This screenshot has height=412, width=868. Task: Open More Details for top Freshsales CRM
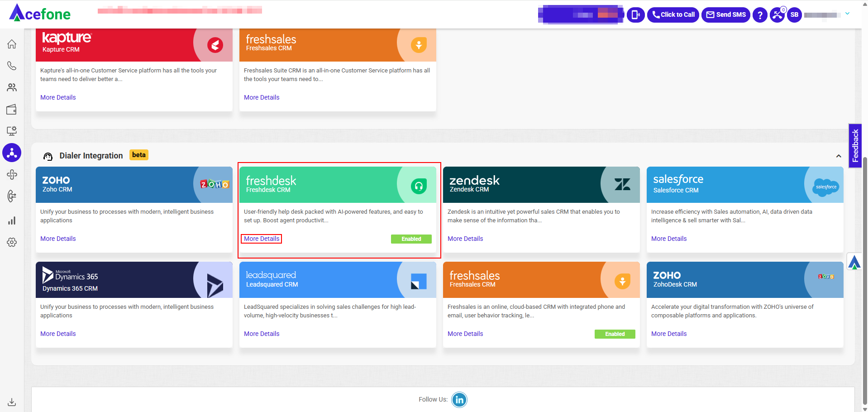[x=262, y=97]
